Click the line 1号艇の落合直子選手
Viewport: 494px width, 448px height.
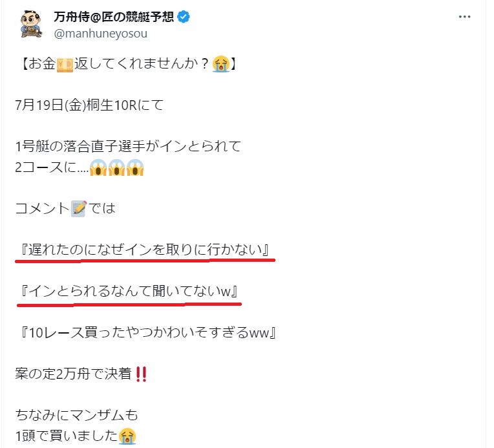tap(128, 147)
